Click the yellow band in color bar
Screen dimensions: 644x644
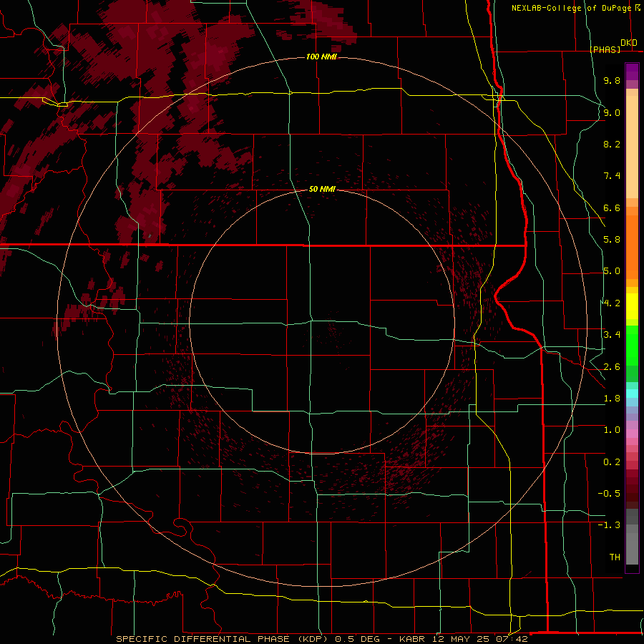click(x=632, y=306)
